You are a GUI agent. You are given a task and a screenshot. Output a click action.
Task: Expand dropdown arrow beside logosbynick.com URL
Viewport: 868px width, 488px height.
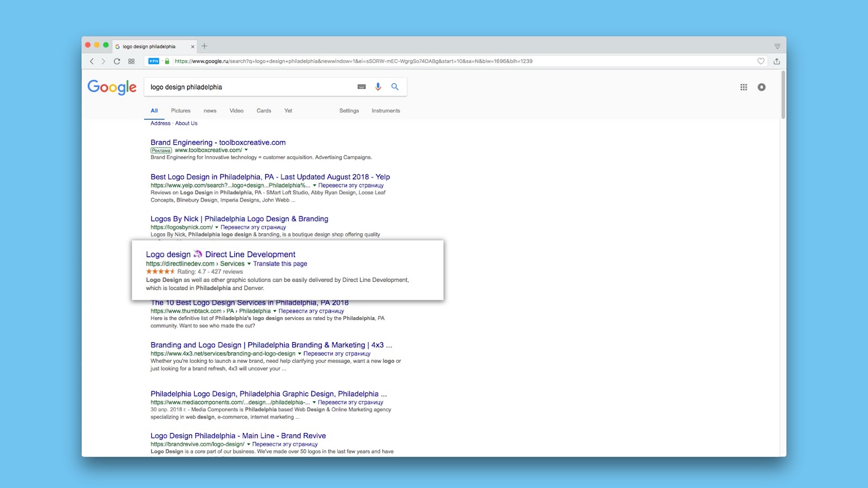click(216, 227)
